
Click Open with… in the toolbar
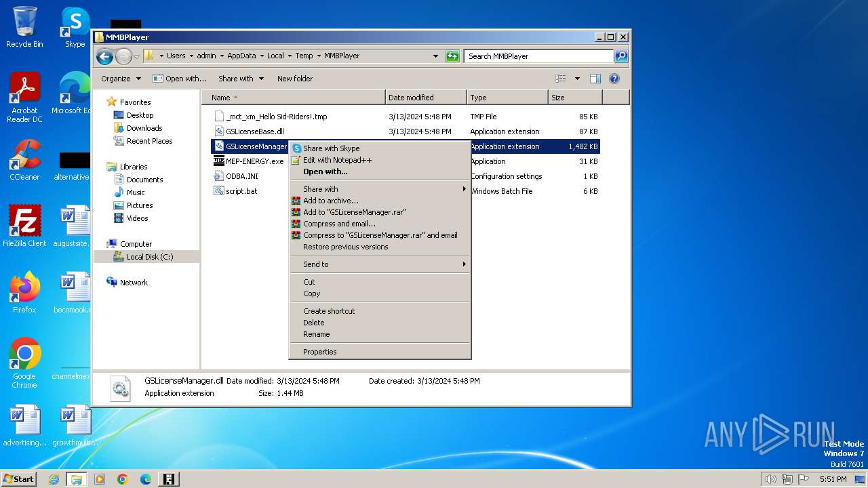coord(180,79)
